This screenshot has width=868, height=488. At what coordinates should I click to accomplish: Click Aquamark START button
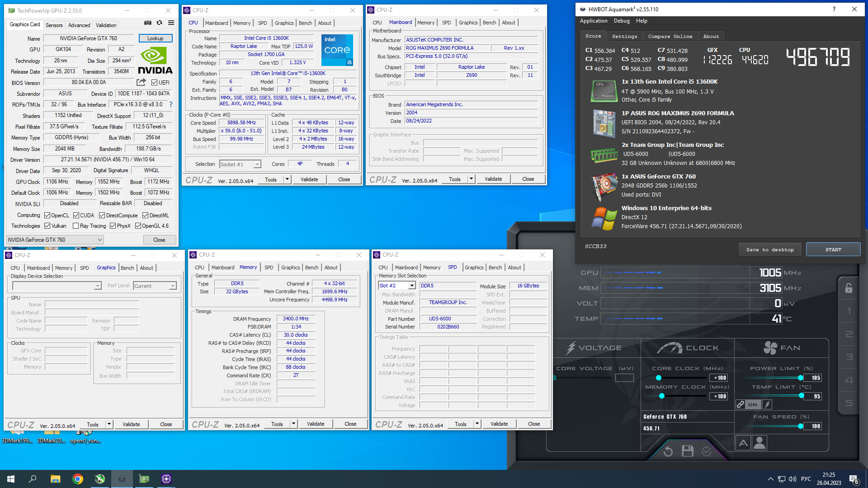(x=833, y=249)
